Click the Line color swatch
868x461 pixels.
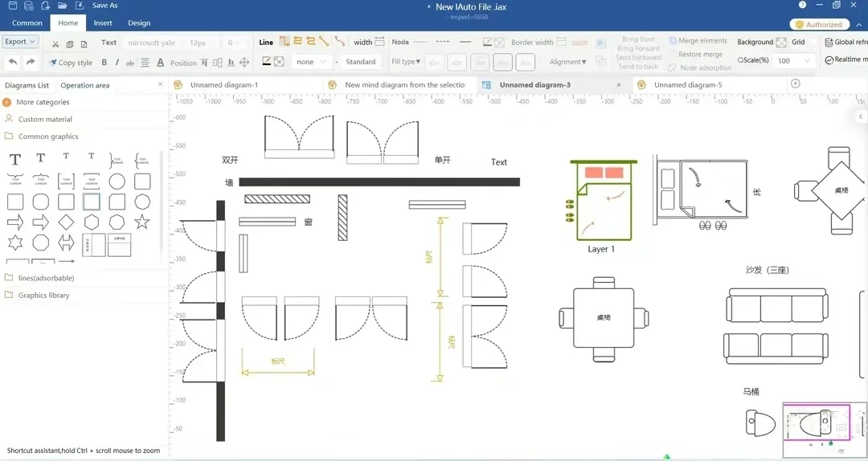click(x=266, y=61)
